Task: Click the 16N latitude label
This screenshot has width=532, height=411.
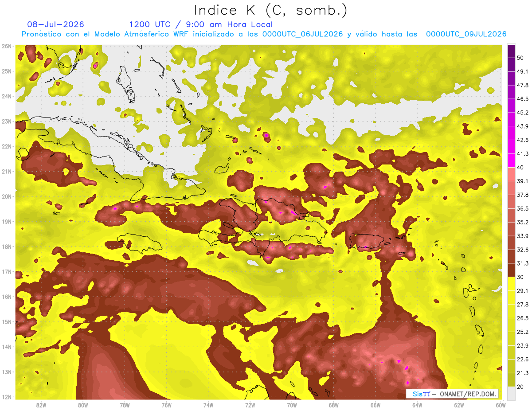Action: (7, 297)
